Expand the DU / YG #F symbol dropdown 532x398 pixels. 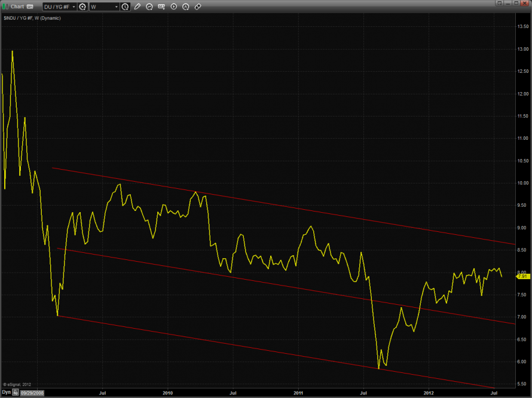point(60,7)
